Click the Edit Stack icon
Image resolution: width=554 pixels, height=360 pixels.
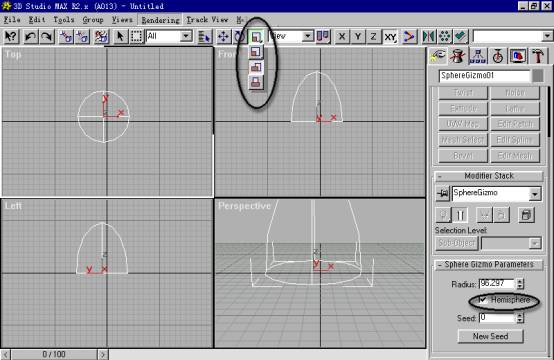pyautogui.click(x=526, y=215)
